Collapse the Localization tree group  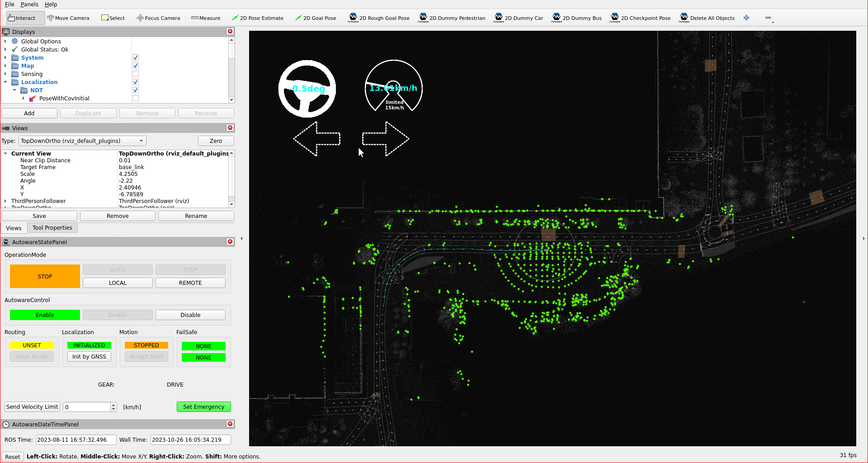pos(5,82)
